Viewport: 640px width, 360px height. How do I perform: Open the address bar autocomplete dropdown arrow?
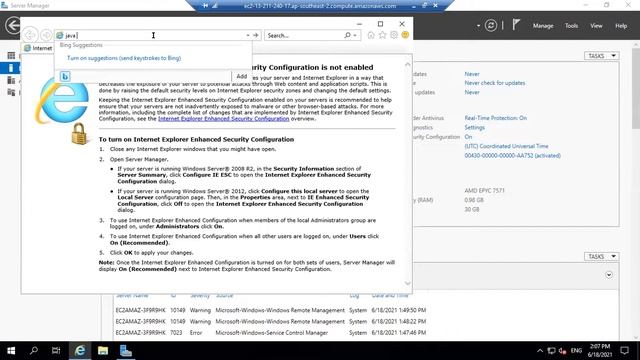pos(248,36)
